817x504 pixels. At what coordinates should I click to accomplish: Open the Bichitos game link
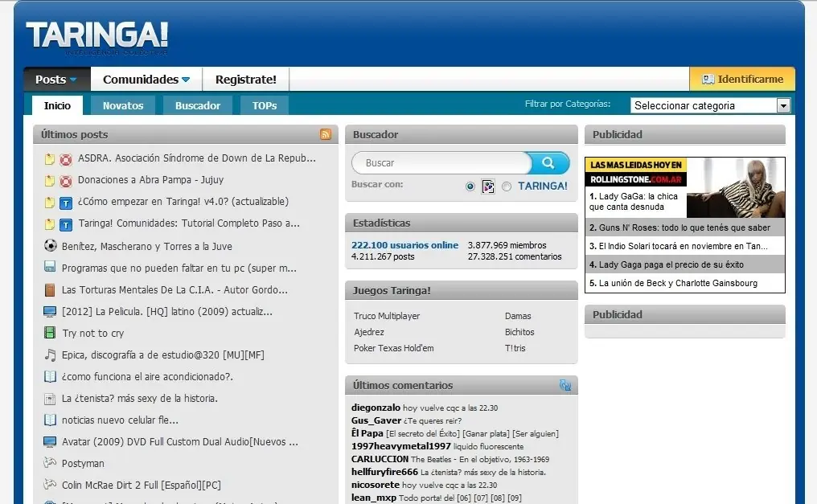[519, 332]
